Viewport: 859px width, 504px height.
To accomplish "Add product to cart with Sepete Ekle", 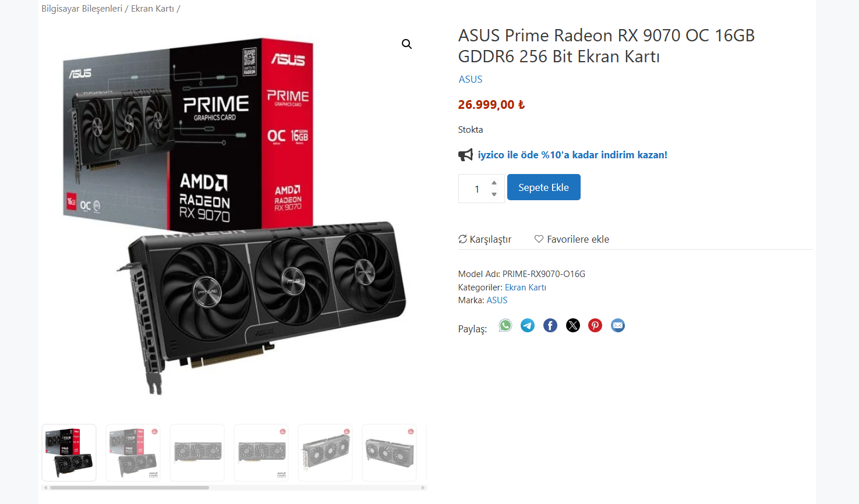I will click(x=544, y=187).
